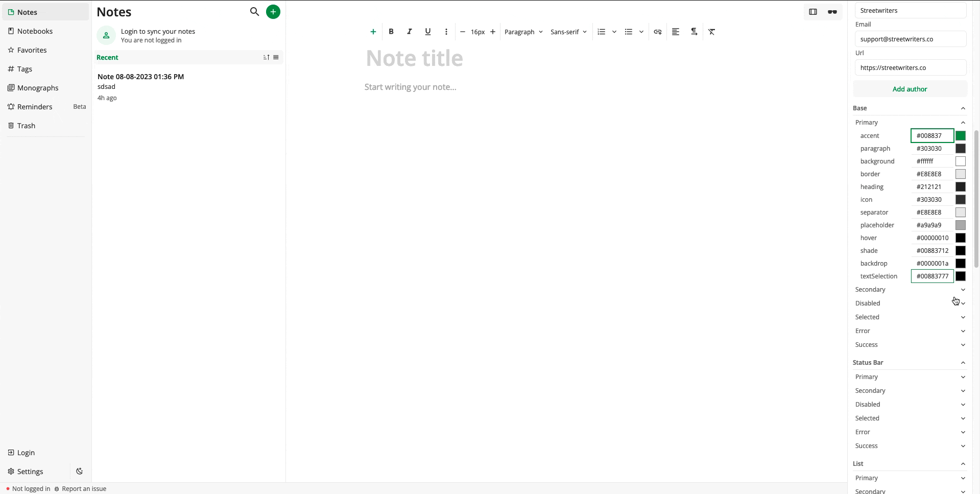This screenshot has width=980, height=494.
Task: Click the green add new note button
Action: click(x=273, y=12)
